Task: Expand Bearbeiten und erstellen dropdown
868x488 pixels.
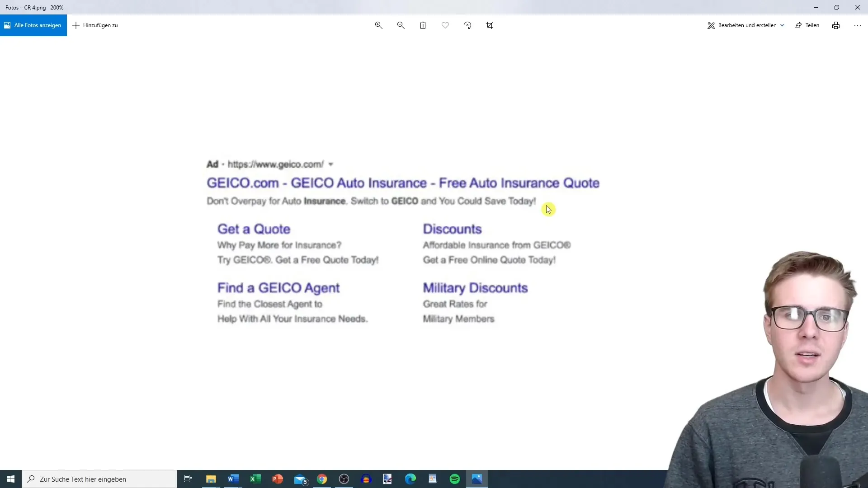Action: pyautogui.click(x=745, y=25)
